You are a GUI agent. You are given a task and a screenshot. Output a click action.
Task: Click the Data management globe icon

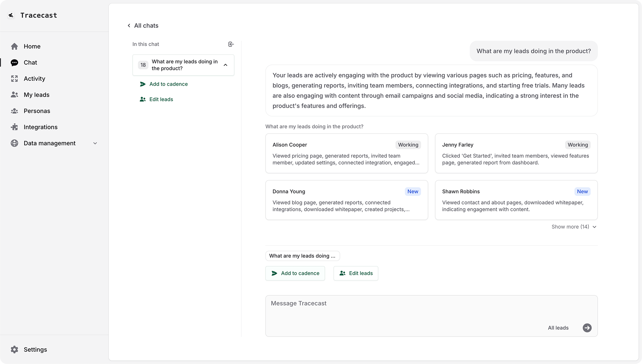click(15, 143)
